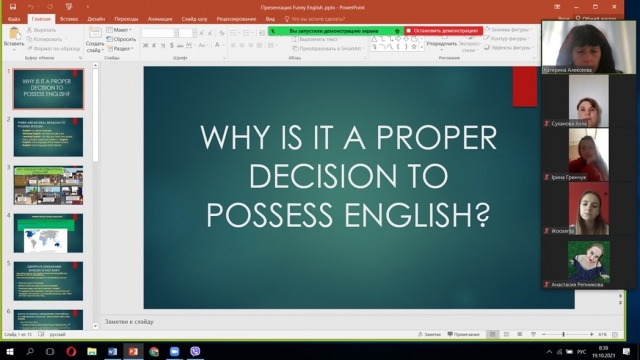Click the Undo arrow in the quick access toolbar

[x=31, y=7]
